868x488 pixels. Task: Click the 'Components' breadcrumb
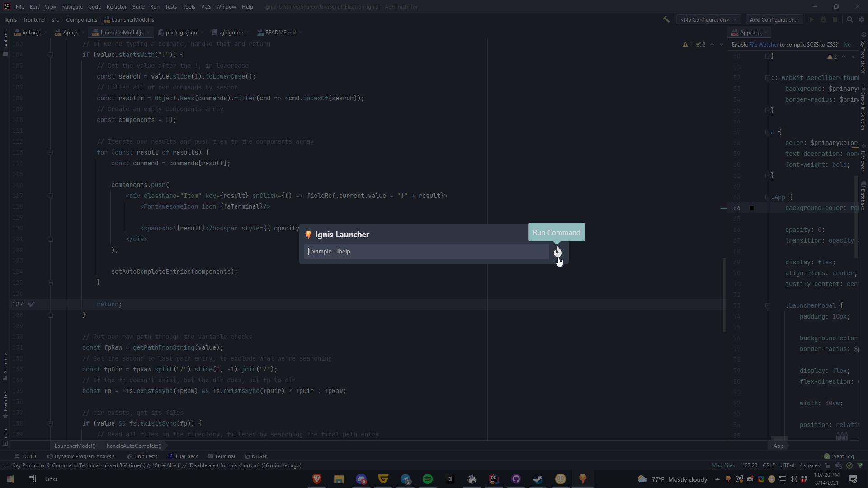point(81,20)
